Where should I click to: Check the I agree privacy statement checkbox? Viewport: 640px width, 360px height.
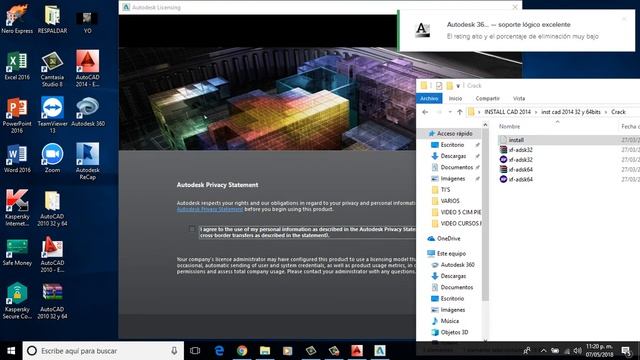tap(192, 229)
